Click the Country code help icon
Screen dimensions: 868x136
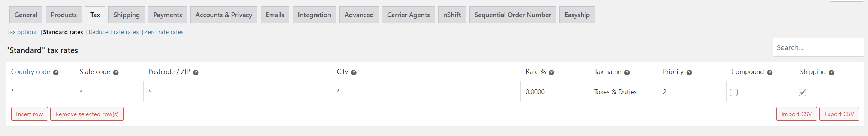(x=56, y=72)
